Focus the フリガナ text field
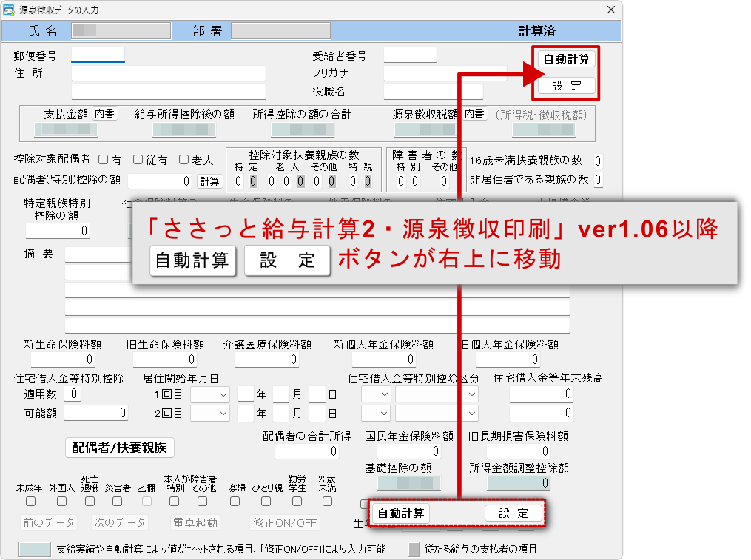Screen dimensions: 751x560 click(x=445, y=73)
